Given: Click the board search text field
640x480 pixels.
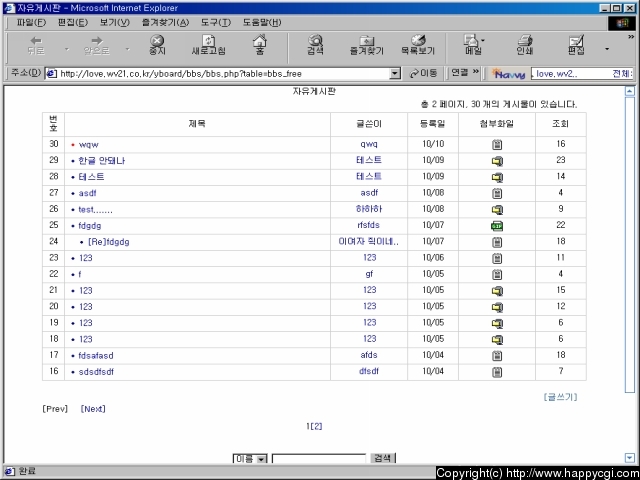Looking at the screenshot, I should 319,459.
